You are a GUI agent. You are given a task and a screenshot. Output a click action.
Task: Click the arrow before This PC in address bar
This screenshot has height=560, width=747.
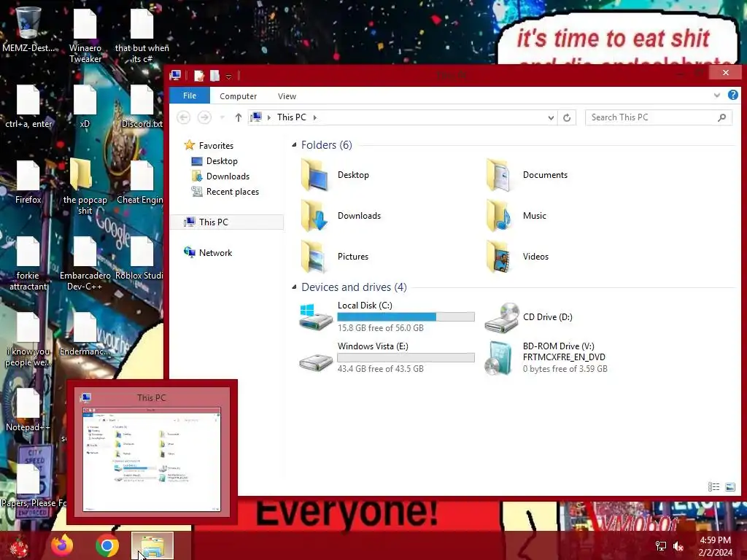tap(269, 117)
